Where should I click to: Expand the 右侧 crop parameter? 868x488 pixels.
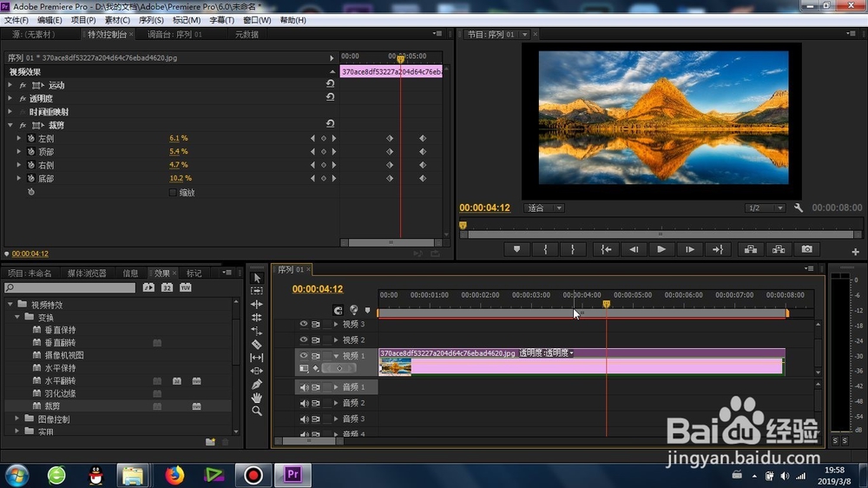pyautogui.click(x=19, y=165)
